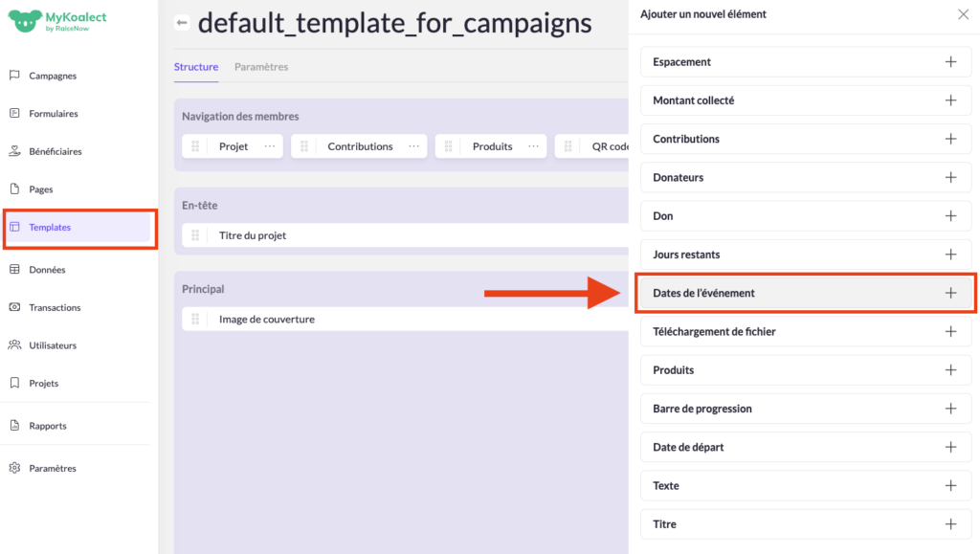Image resolution: width=980 pixels, height=554 pixels.
Task: Add the Montant collecté element via plus
Action: point(950,100)
